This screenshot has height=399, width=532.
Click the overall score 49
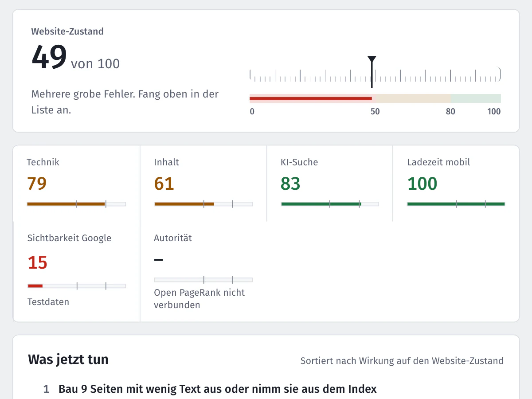49,58
